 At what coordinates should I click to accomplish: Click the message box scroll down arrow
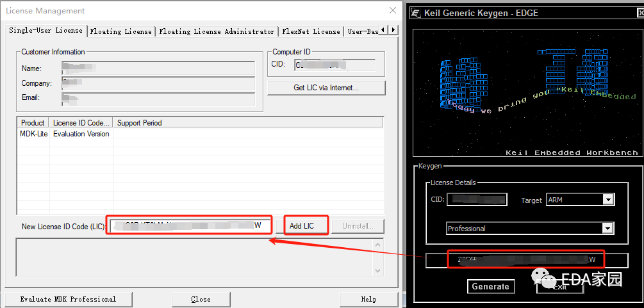click(x=378, y=271)
